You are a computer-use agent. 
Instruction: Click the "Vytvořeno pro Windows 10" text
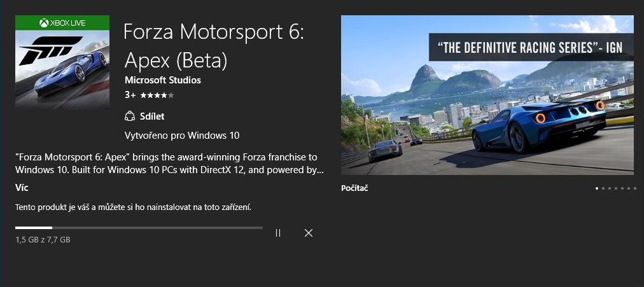click(x=182, y=135)
